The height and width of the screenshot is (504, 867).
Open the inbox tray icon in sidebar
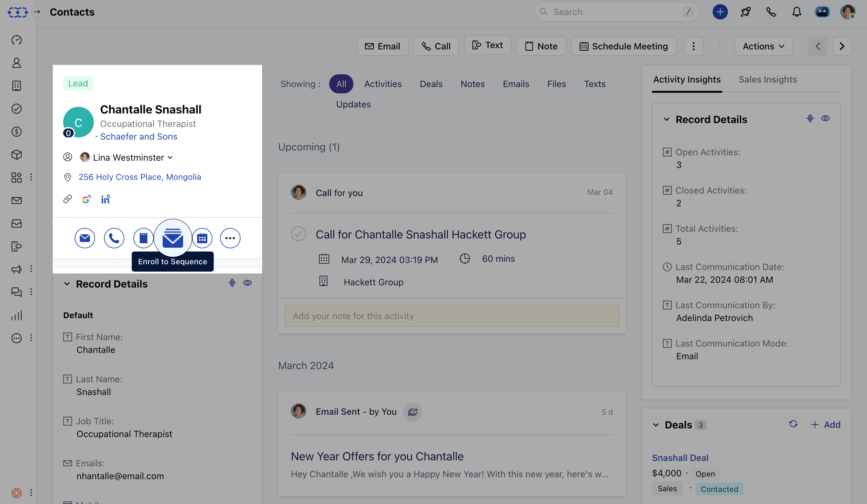click(x=17, y=223)
